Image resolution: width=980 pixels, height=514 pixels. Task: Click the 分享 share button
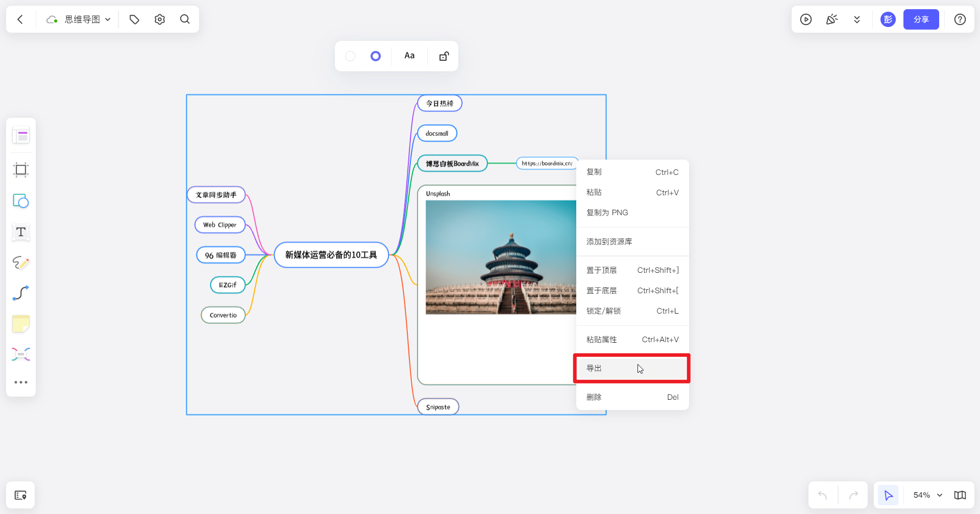pyautogui.click(x=921, y=19)
